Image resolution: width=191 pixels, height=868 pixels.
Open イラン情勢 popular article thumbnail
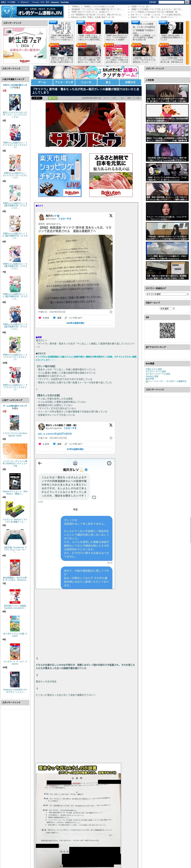(x=167, y=251)
